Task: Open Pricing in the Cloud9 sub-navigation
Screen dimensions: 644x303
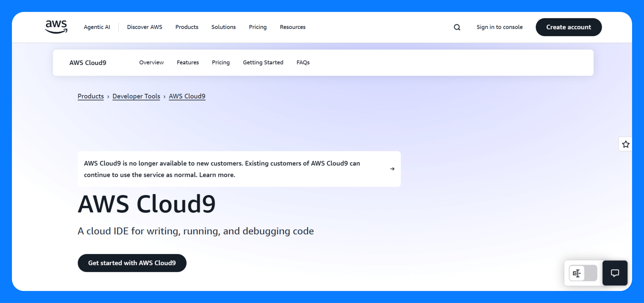Action: tap(220, 62)
